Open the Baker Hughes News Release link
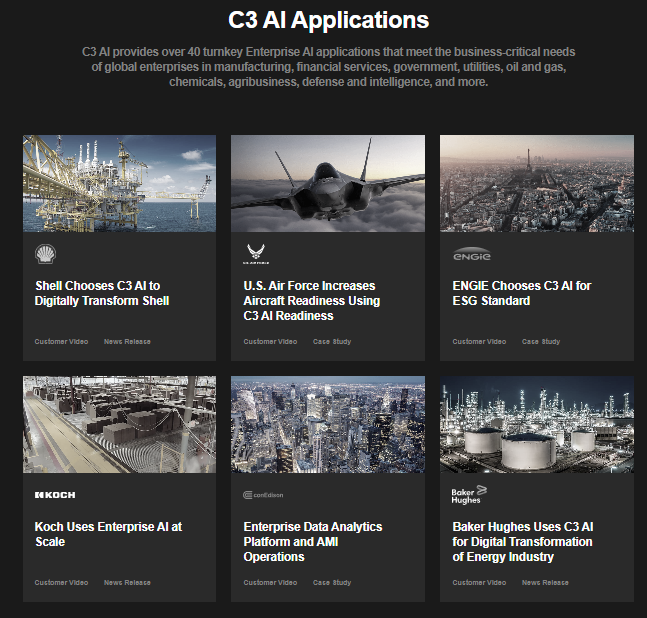647x618 pixels. click(545, 583)
